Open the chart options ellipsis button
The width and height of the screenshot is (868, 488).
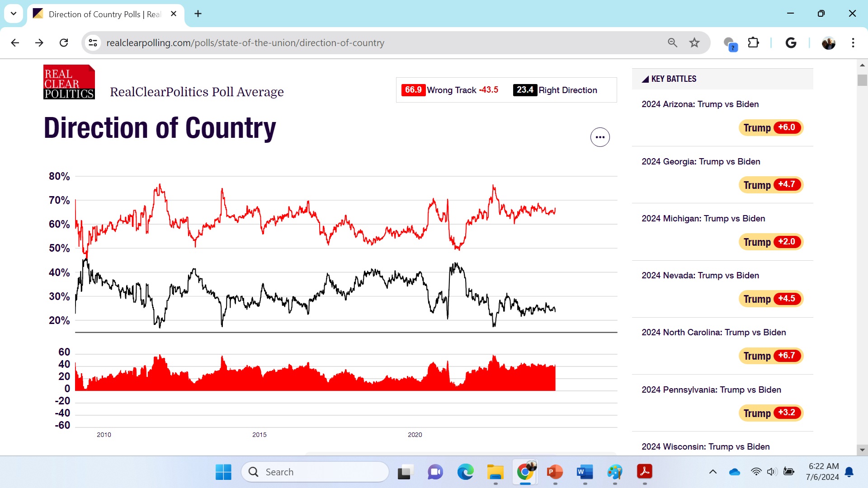click(600, 137)
